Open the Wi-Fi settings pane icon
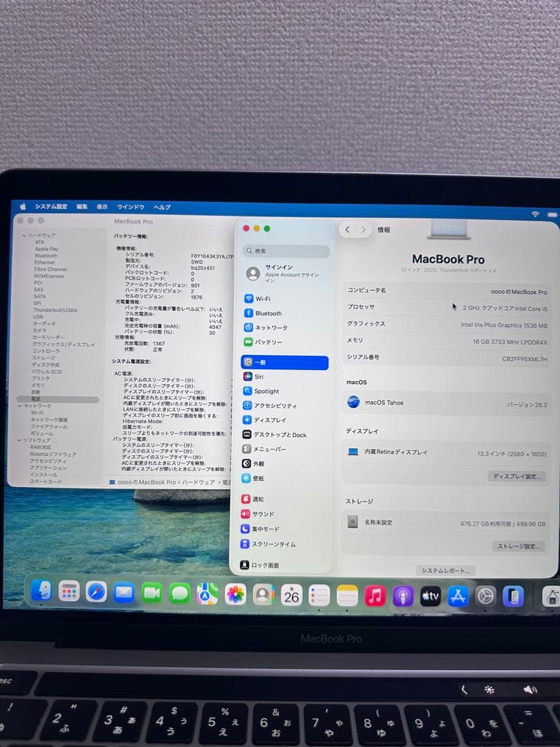This screenshot has height=747, width=560. pyautogui.click(x=249, y=299)
